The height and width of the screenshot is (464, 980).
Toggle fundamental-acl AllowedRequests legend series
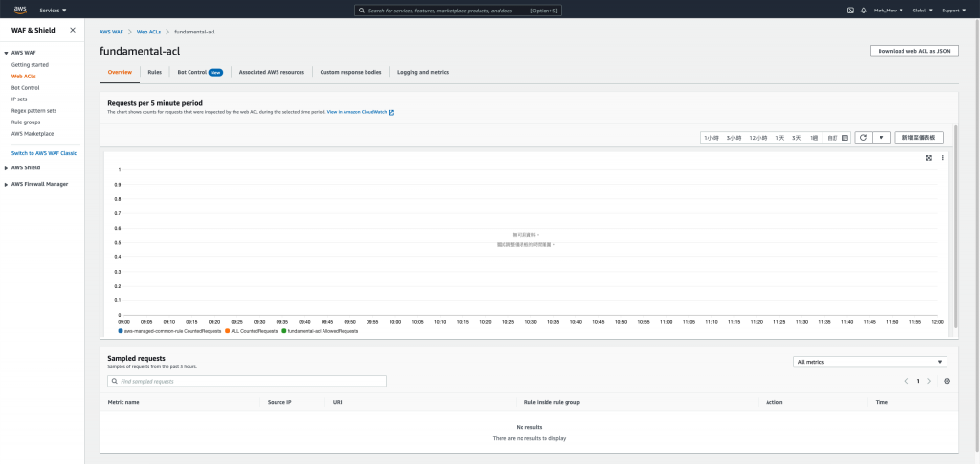pos(320,331)
